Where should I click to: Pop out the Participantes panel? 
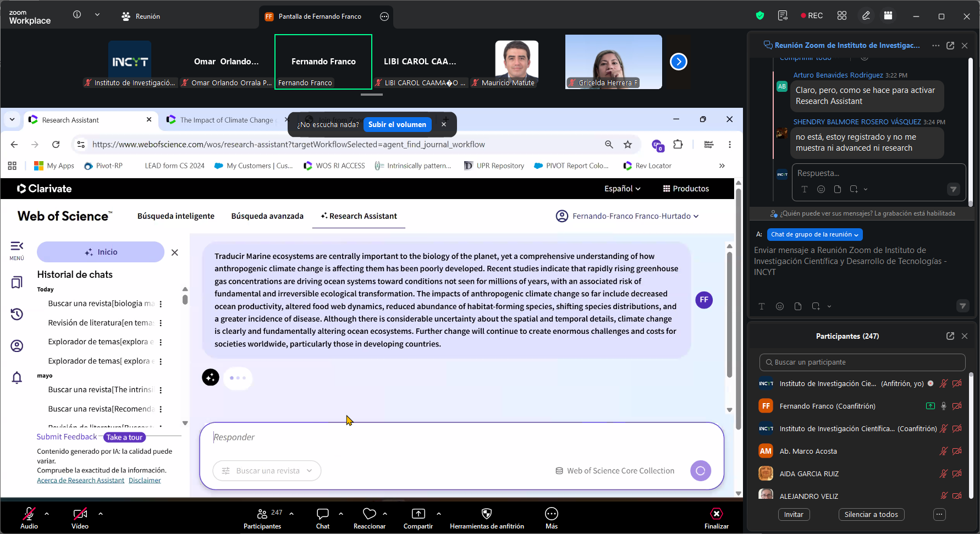click(x=950, y=336)
